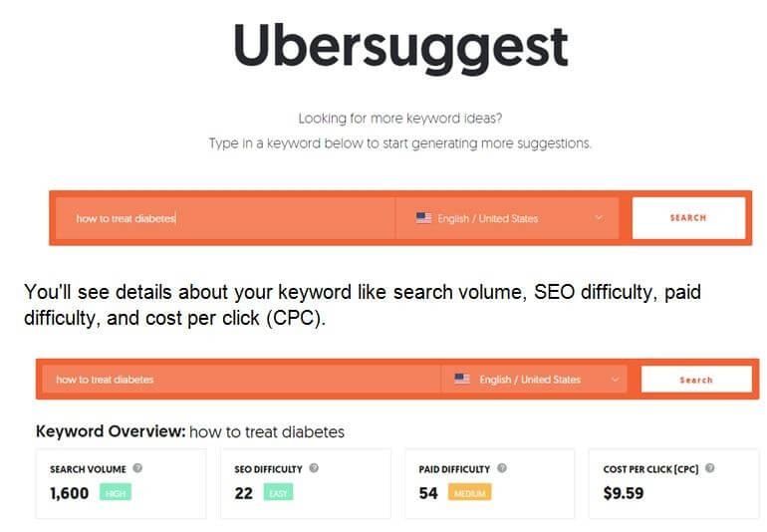The height and width of the screenshot is (532, 767).
Task: Click the help icon beside Search Volume
Action: [137, 468]
